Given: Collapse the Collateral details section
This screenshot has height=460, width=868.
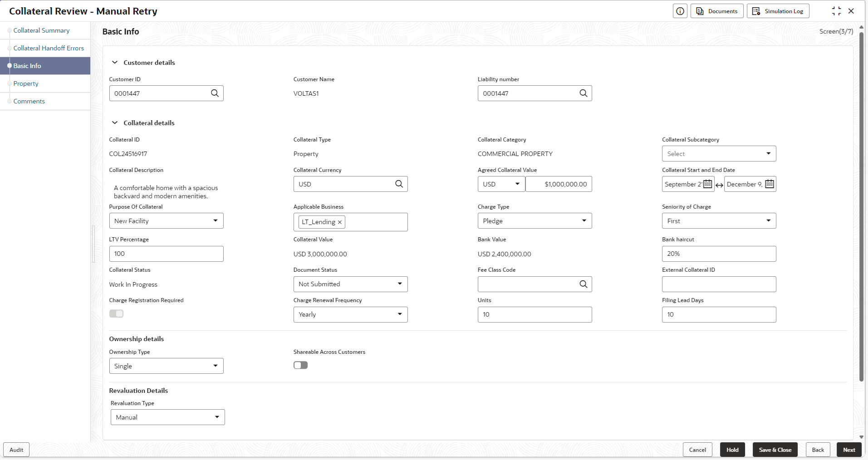Looking at the screenshot, I should click(115, 122).
